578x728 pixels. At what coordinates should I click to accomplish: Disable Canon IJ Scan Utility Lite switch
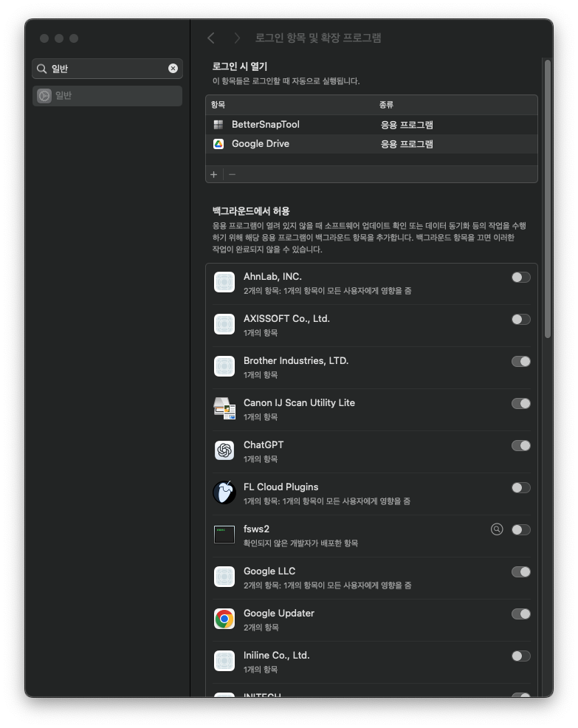tap(521, 403)
